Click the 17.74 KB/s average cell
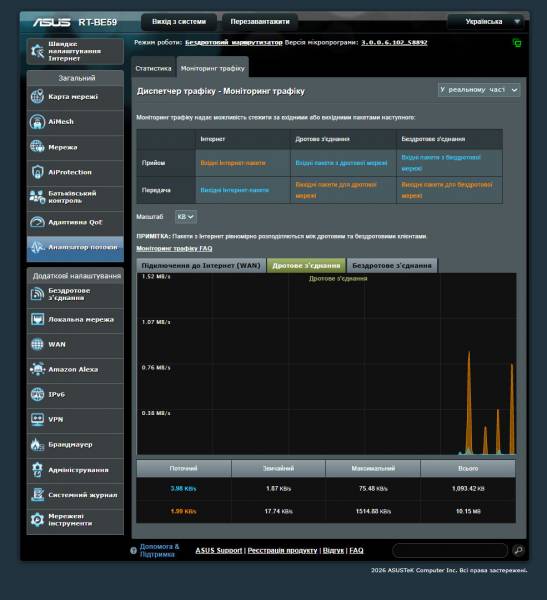Image resolution: width=547 pixels, height=600 pixels. pyautogui.click(x=279, y=511)
